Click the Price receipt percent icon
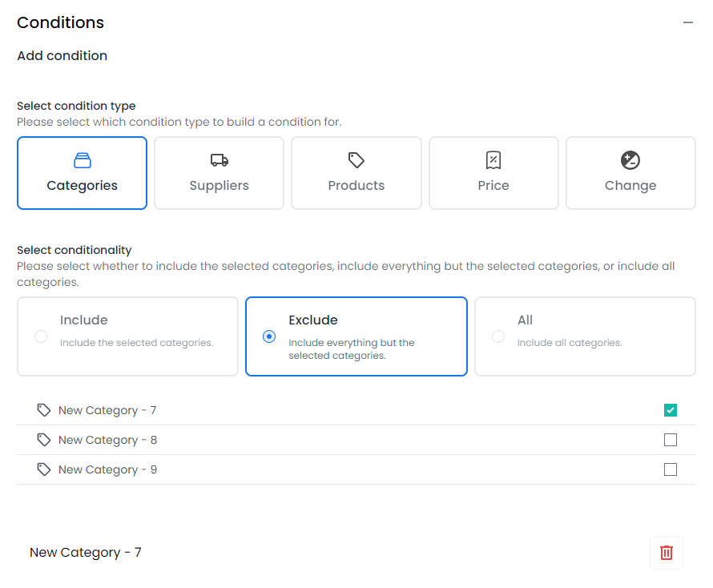This screenshot has height=588, width=713. [493, 160]
